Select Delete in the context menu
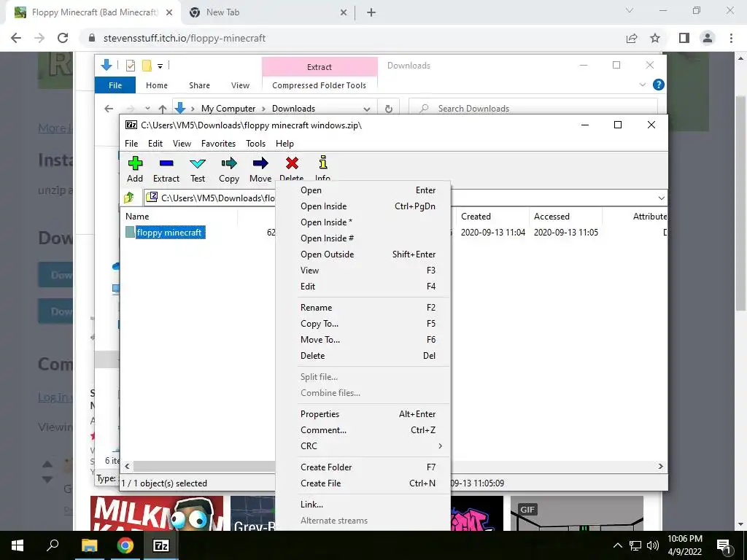 coord(363,356)
